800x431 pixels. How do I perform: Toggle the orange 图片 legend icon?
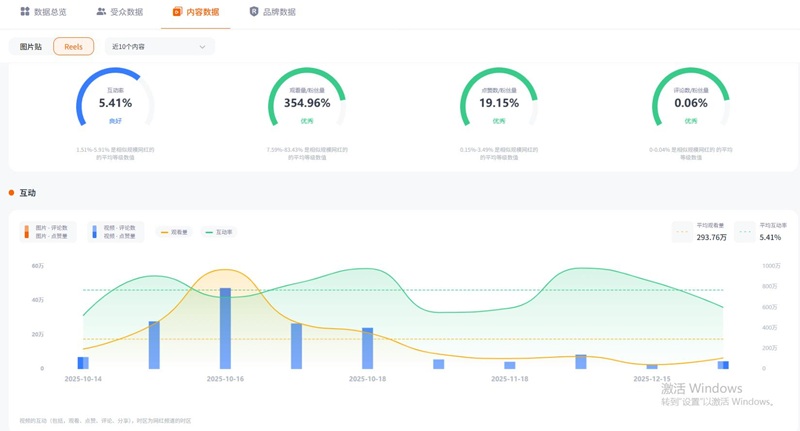[27, 232]
